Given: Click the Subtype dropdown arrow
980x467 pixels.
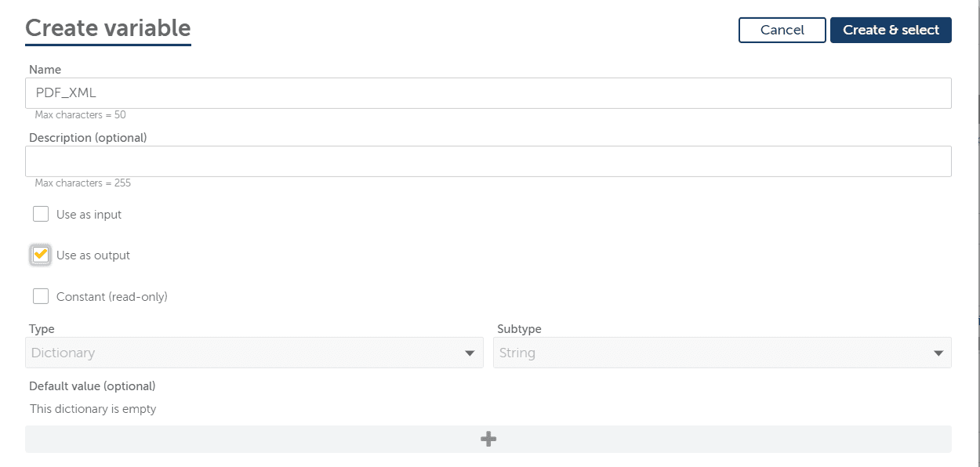Looking at the screenshot, I should (x=938, y=353).
